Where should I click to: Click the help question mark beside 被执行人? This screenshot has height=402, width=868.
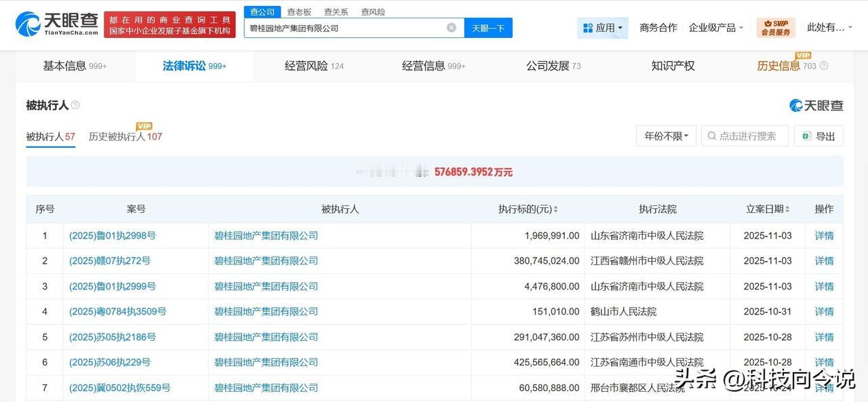(x=75, y=104)
